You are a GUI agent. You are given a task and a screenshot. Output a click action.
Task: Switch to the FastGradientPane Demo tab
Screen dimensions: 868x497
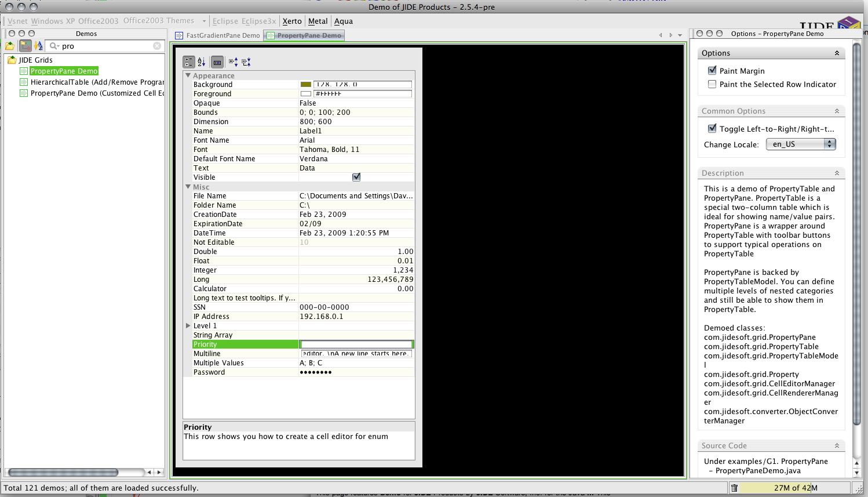point(218,35)
